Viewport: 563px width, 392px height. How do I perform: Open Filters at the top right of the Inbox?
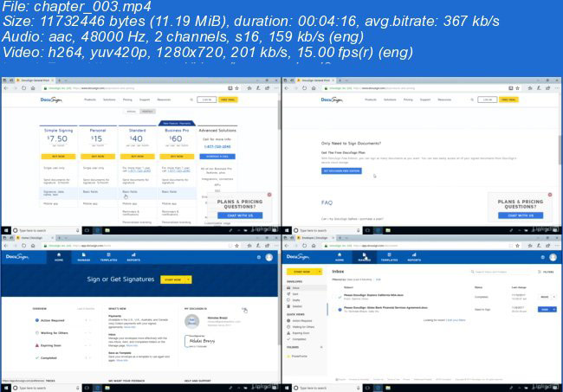point(546,272)
